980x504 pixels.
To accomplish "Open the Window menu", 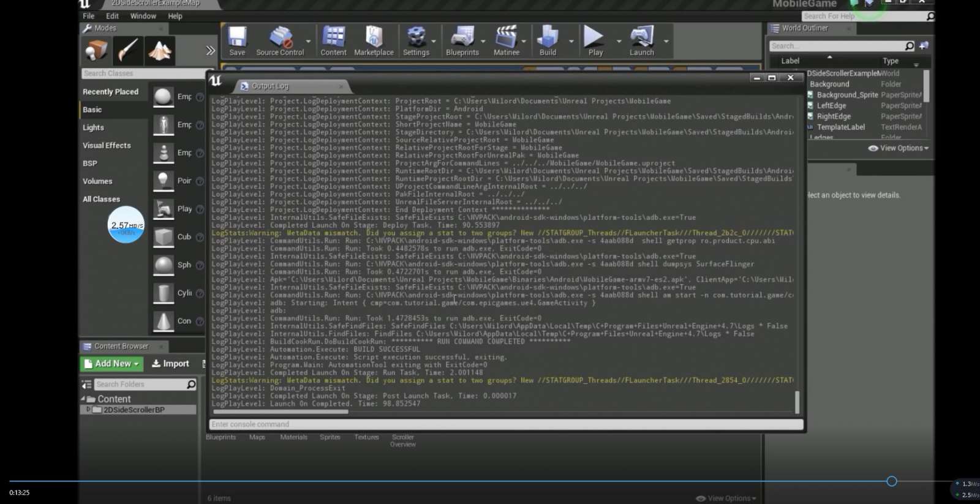I will pos(143,16).
